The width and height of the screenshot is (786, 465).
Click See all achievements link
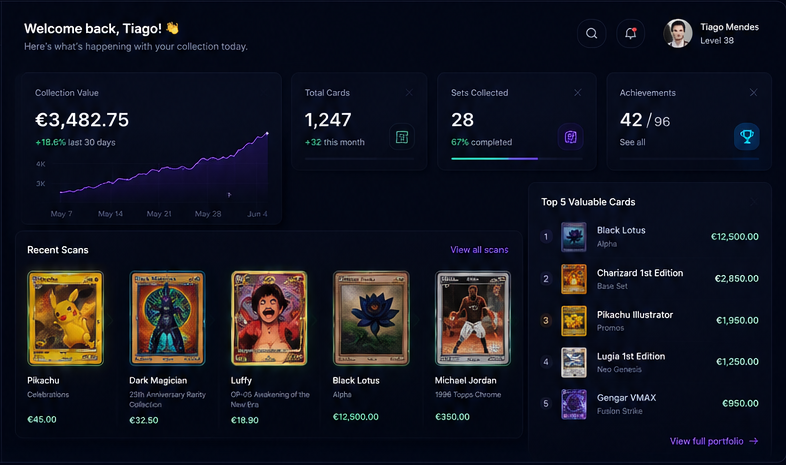point(632,142)
